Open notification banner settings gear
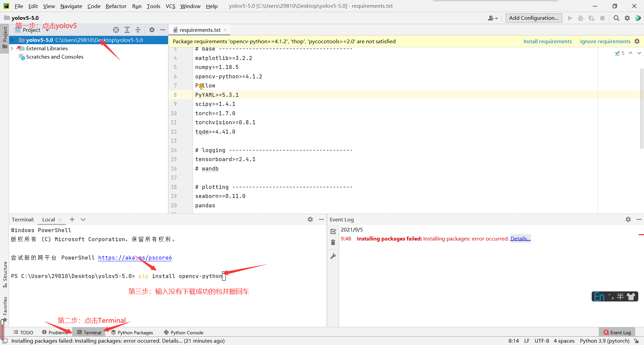Screen dimensions: 644x345 coord(637,41)
